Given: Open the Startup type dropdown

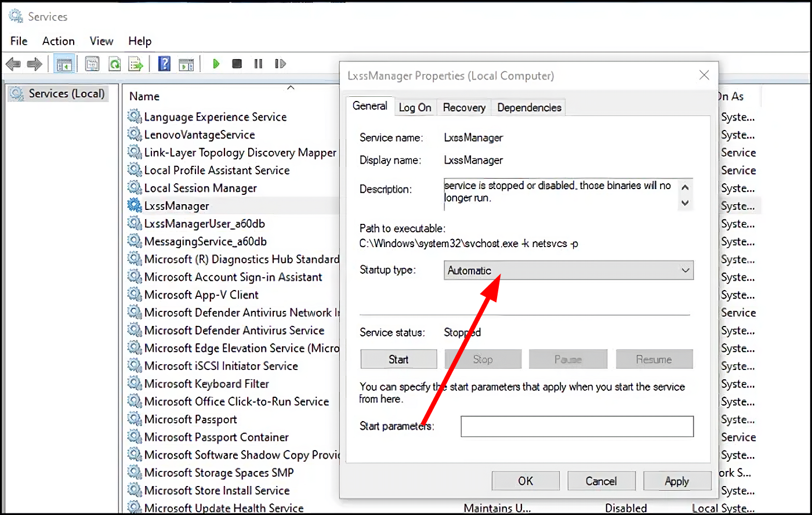Looking at the screenshot, I should (x=568, y=270).
